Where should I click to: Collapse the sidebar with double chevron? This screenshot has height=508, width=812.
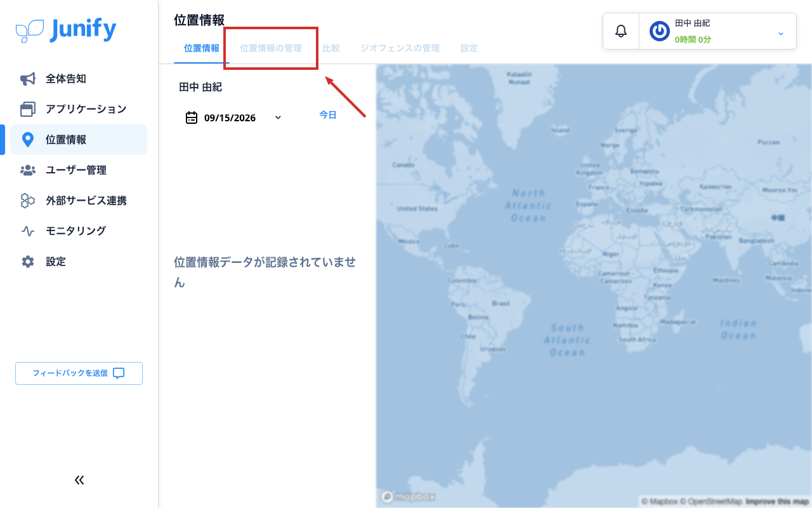tap(79, 480)
